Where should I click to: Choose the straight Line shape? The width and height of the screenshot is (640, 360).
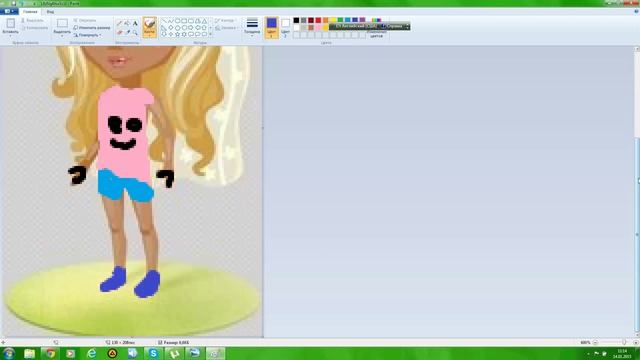point(164,21)
